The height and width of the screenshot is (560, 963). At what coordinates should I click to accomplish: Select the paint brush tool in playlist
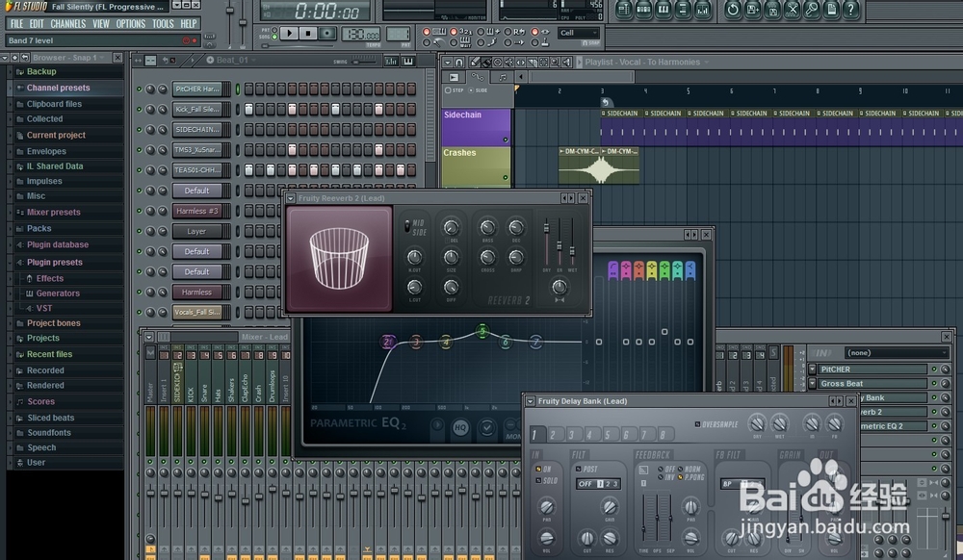[485, 62]
